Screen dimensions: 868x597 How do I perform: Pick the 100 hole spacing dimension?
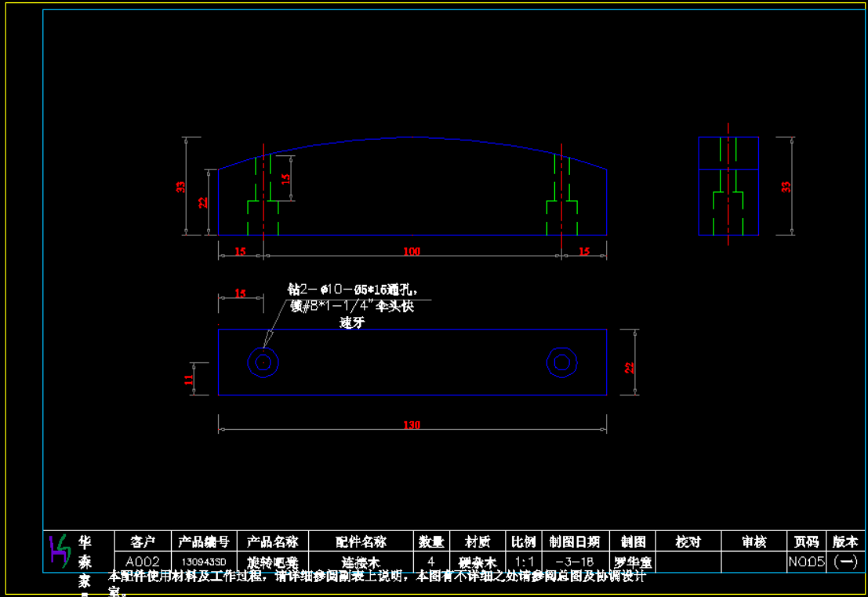pyautogui.click(x=412, y=251)
